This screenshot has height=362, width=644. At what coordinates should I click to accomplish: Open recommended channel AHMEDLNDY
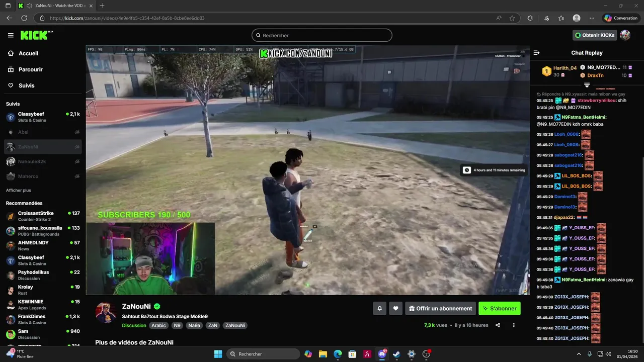point(43,245)
